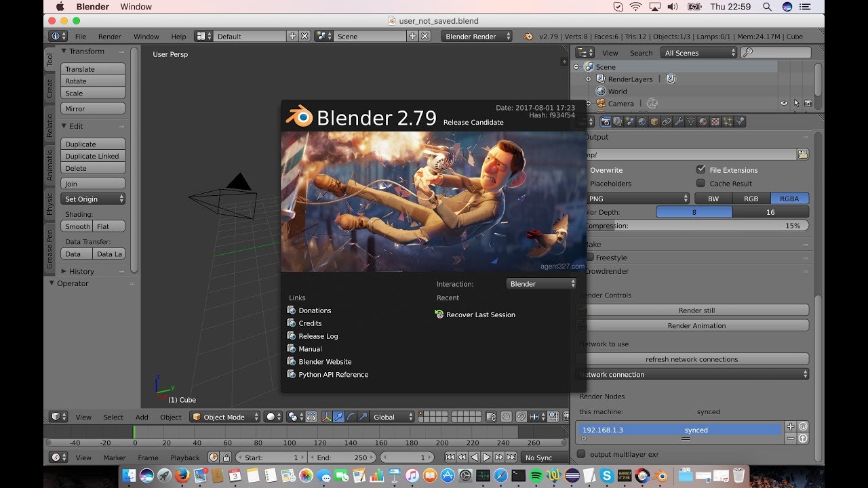
Task: Select the scale manipulator icon
Action: (363, 417)
